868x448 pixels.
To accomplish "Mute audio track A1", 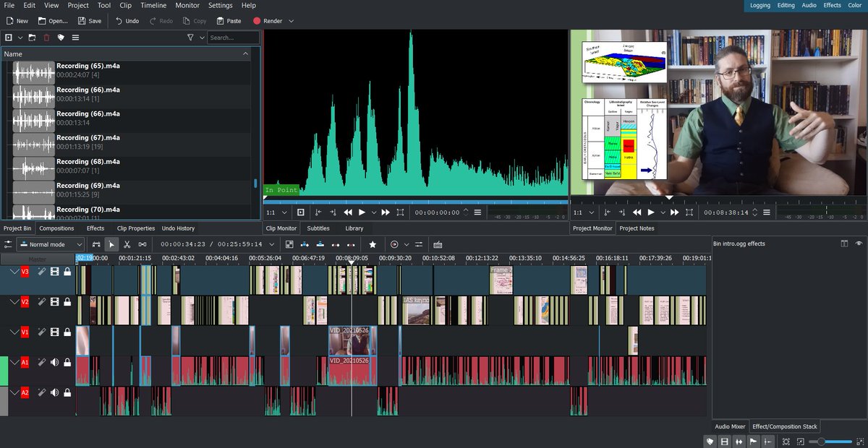I will coord(54,363).
